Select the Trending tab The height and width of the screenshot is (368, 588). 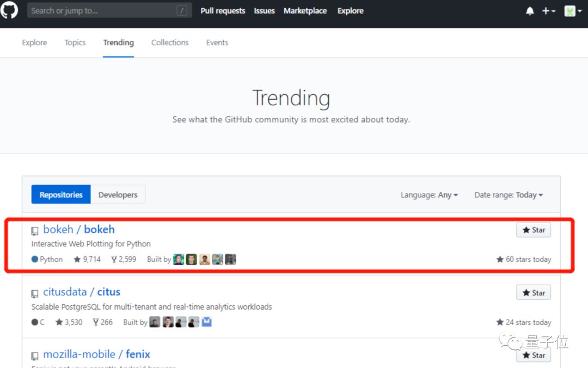[x=119, y=43]
